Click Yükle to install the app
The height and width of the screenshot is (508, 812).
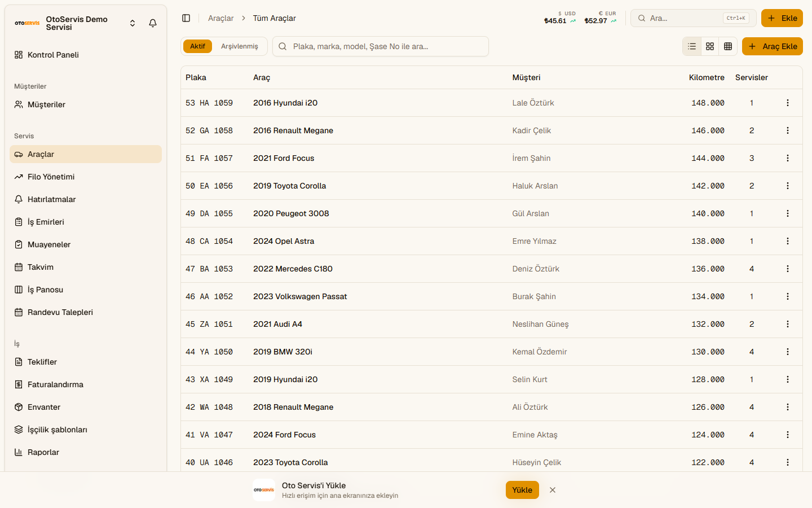point(522,490)
